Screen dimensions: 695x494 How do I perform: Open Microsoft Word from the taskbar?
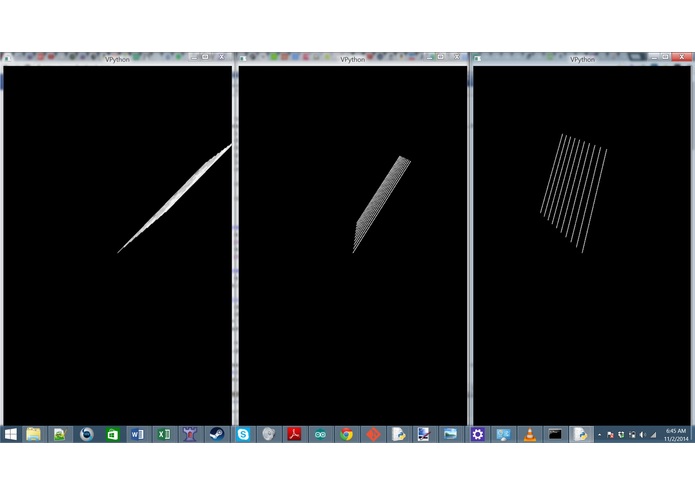pos(137,434)
